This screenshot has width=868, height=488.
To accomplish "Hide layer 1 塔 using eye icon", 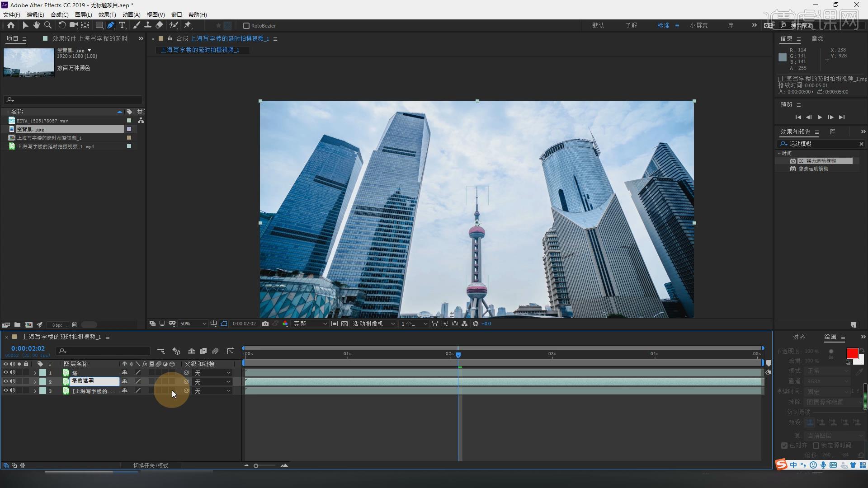I will [x=6, y=373].
